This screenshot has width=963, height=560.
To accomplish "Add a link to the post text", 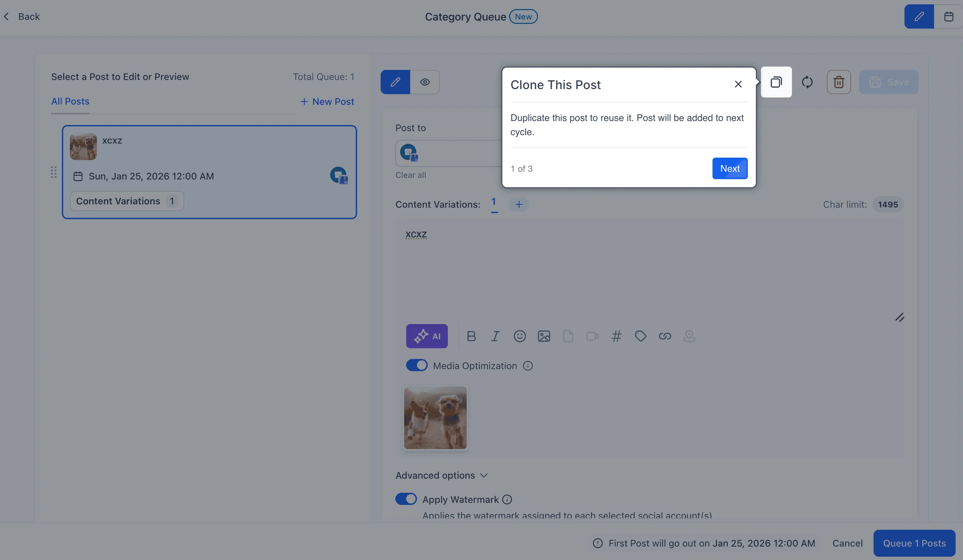I will pyautogui.click(x=665, y=336).
